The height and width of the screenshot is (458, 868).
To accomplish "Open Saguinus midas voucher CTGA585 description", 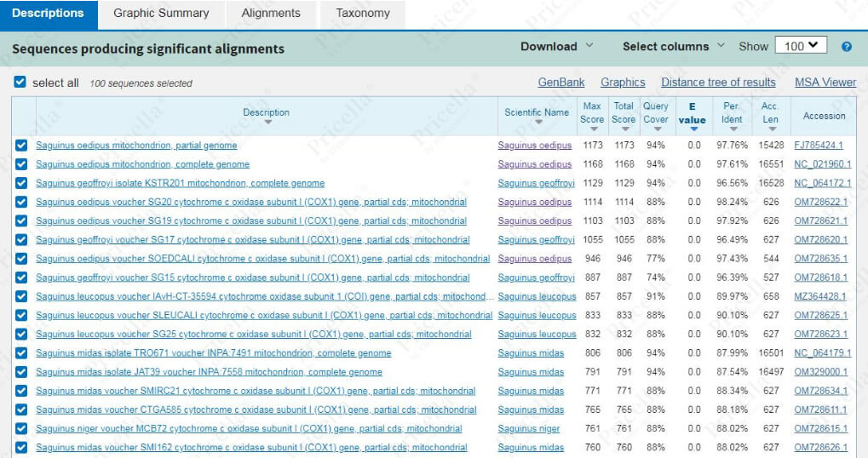I will pos(256,409).
